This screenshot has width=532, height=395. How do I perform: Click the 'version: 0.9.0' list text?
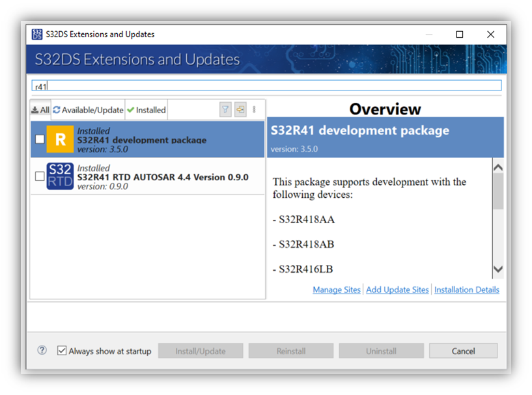(102, 187)
